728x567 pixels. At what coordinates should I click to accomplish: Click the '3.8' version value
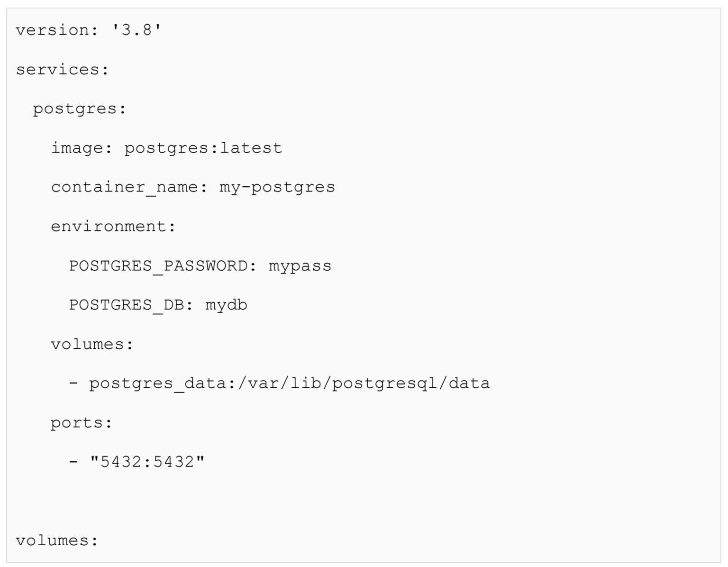136,30
